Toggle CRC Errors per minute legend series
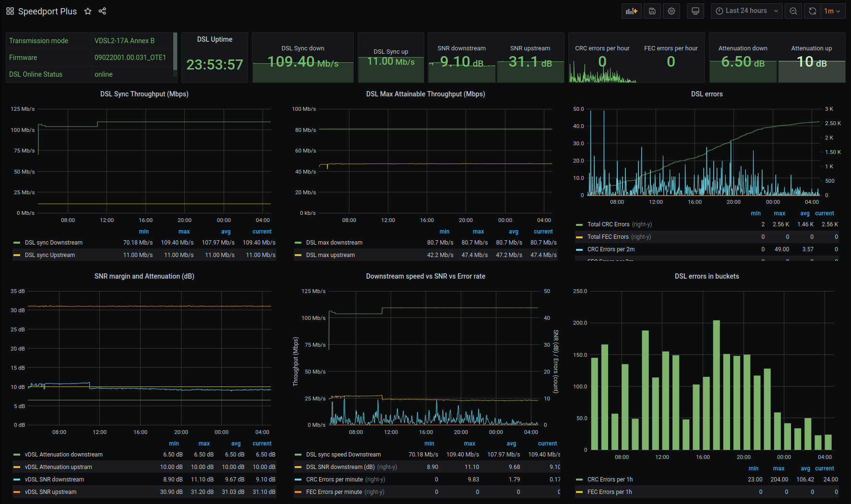This screenshot has height=504, width=851. click(x=334, y=480)
